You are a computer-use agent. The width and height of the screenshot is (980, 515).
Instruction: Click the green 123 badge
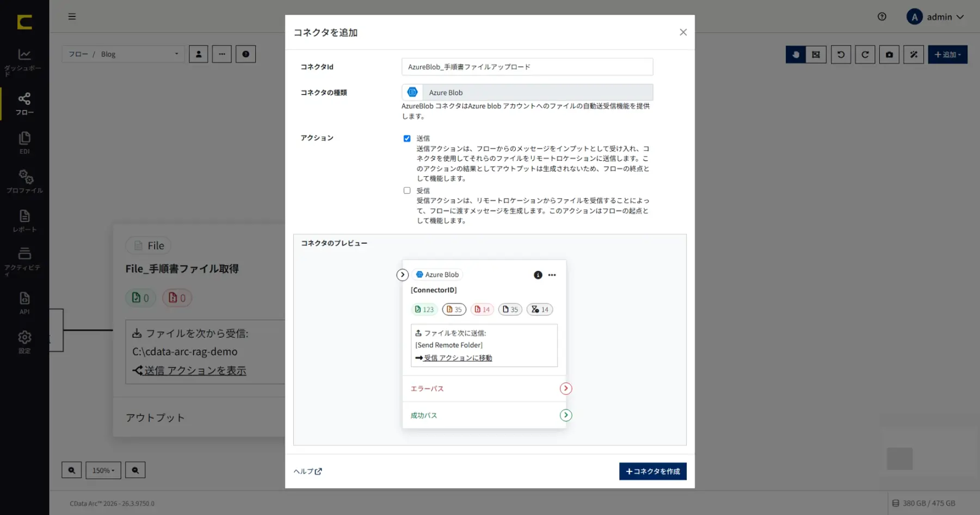click(424, 309)
